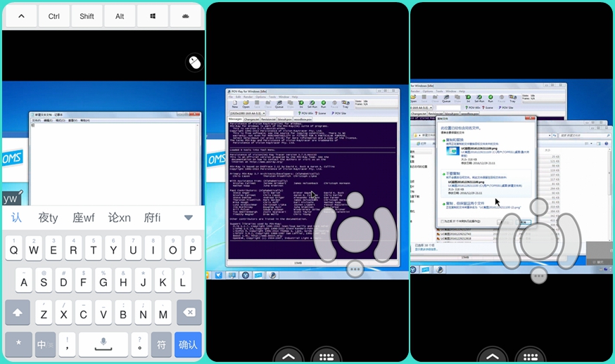Click the Pause icon in the POV-Ray window behind the dialog
The width and height of the screenshot is (615, 364).
tap(501, 99)
